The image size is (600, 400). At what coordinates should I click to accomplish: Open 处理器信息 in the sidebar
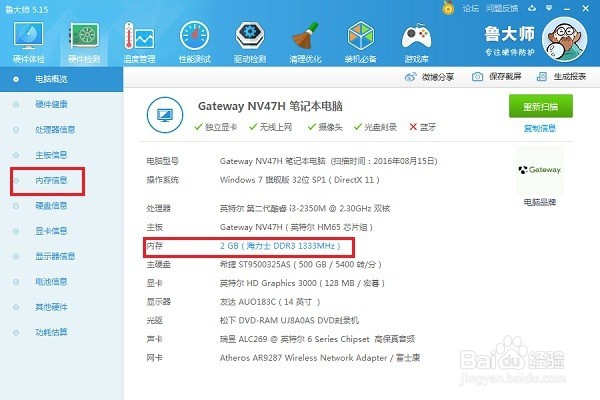pos(55,129)
